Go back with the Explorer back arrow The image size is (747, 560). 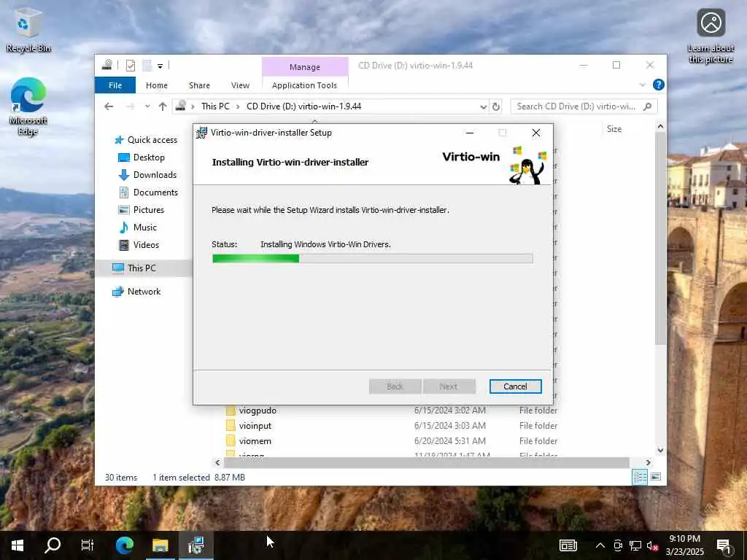coord(109,106)
